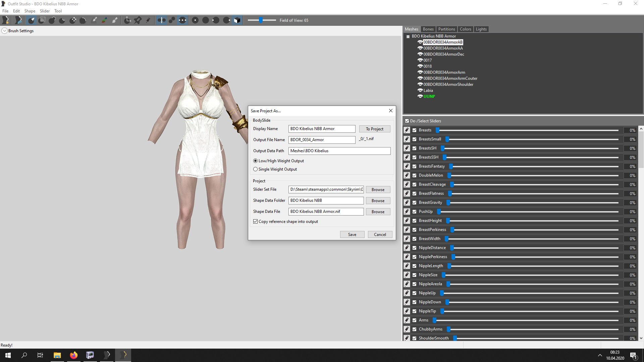The width and height of the screenshot is (644, 362).
Task: Activate the Select tool in toolbar
Action: pos(32,20)
